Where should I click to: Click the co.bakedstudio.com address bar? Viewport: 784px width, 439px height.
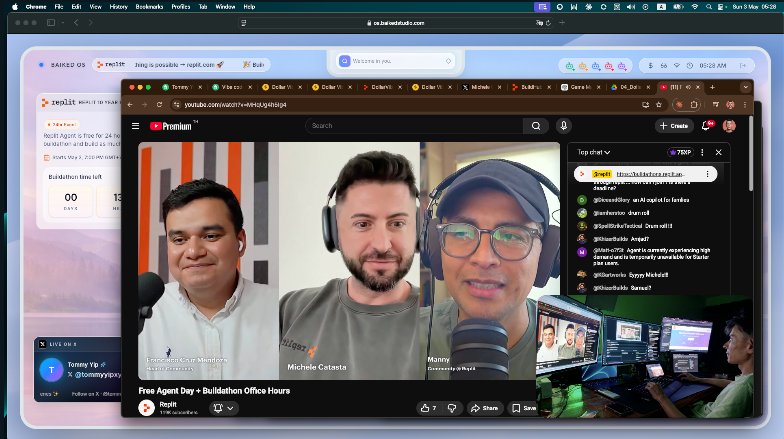pyautogui.click(x=395, y=22)
